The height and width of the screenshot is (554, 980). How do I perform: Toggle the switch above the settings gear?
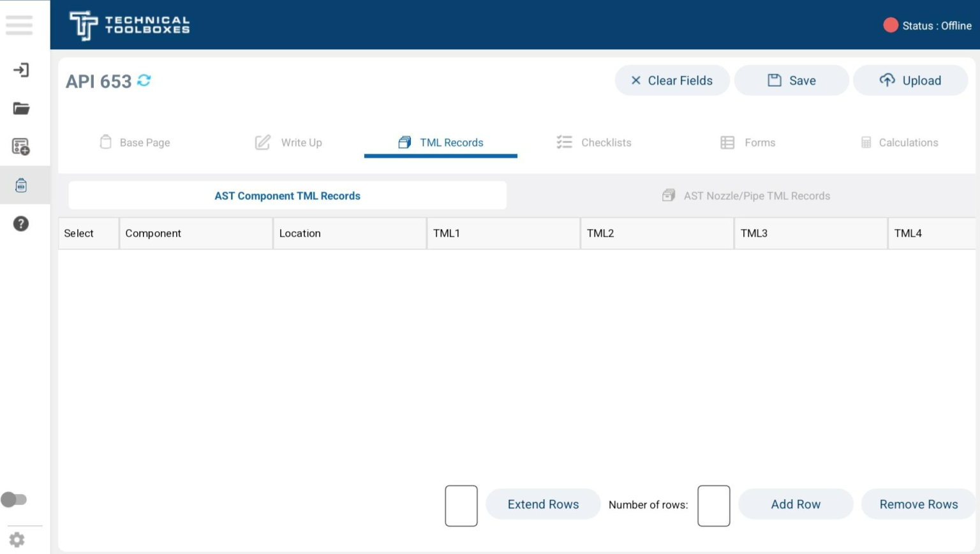click(x=15, y=499)
